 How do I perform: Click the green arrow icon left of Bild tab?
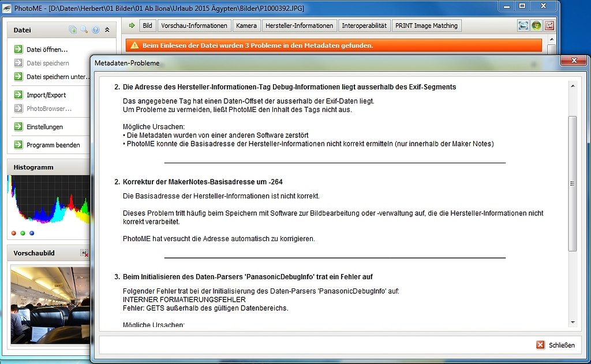[132, 25]
